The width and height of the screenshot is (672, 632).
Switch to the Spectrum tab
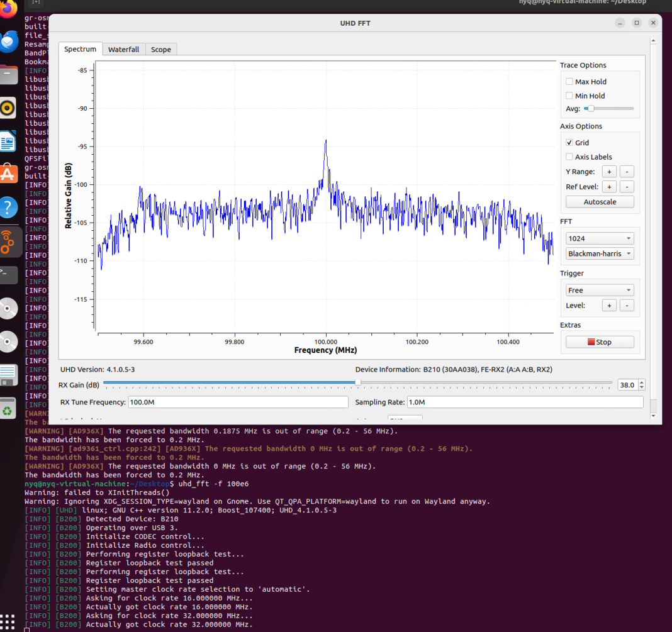(x=80, y=49)
